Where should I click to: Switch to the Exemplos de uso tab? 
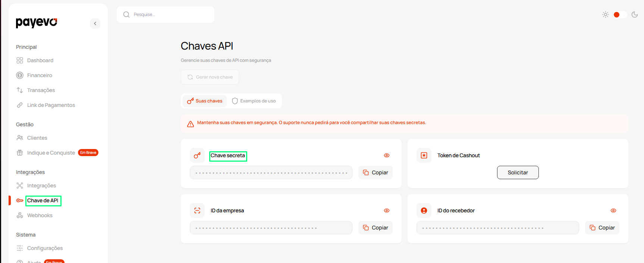[254, 101]
